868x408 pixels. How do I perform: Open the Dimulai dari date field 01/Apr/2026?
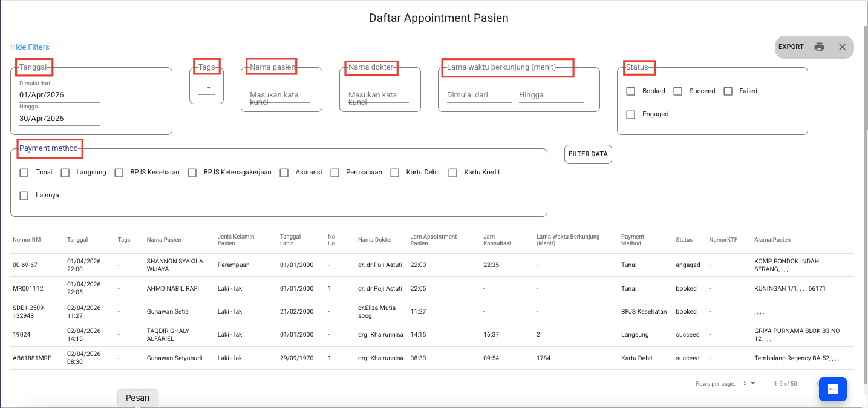click(59, 95)
